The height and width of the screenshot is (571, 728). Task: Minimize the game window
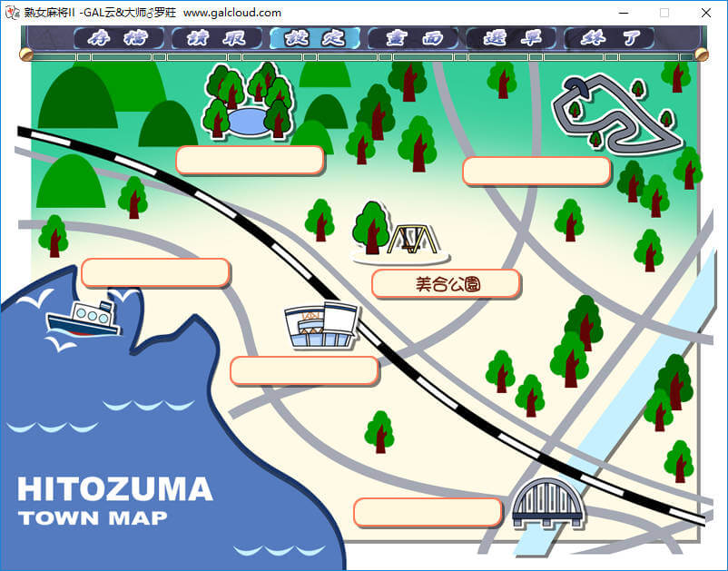pos(623,13)
